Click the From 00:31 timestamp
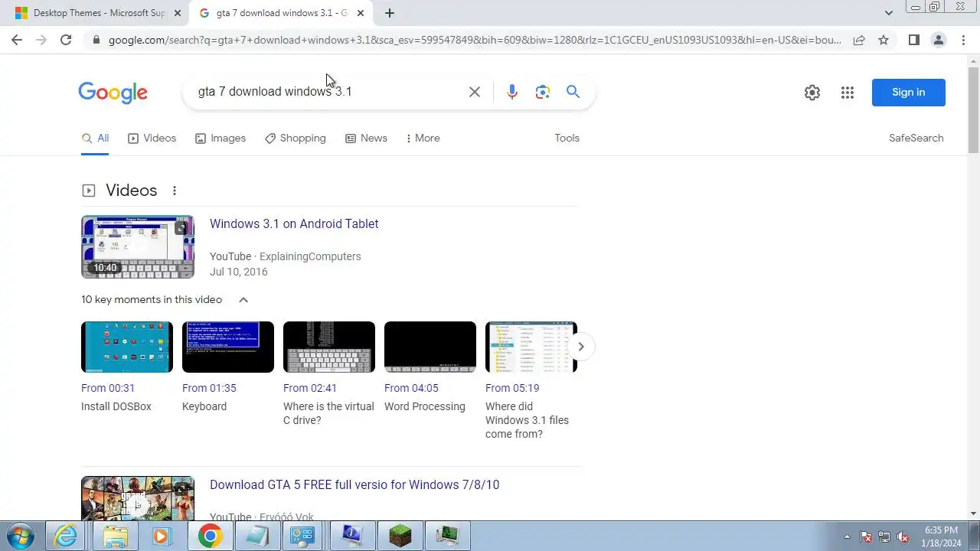 108,388
